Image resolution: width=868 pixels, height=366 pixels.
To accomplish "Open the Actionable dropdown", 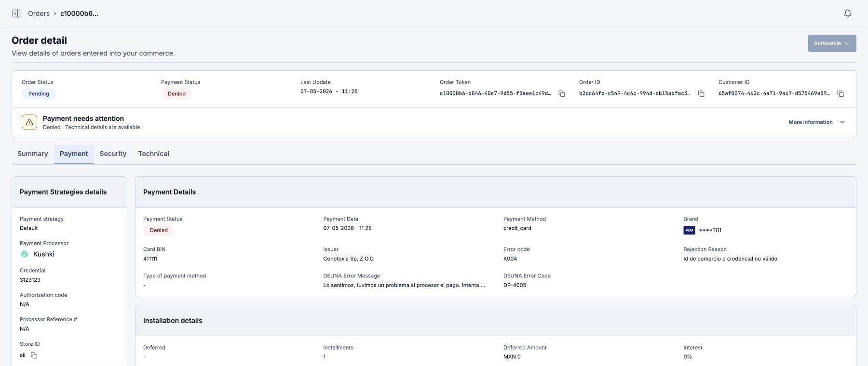I will coord(832,43).
